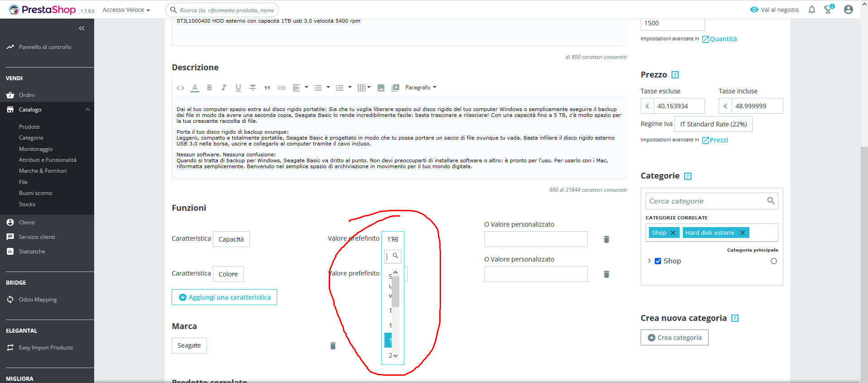Show help for Prezzo section
Image resolution: width=868 pixels, height=383 pixels.
pos(675,75)
